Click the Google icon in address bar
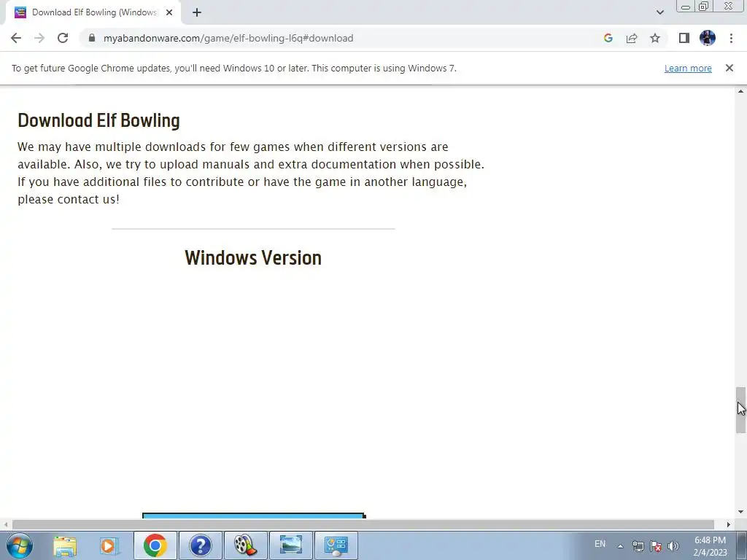The image size is (747, 560). [x=608, y=38]
